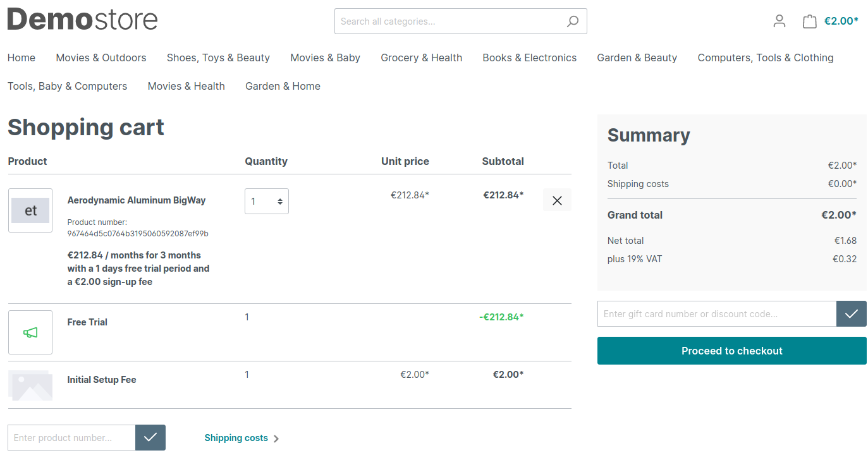Click the Initial Setup Fee item name
The image size is (868, 460).
(102, 380)
